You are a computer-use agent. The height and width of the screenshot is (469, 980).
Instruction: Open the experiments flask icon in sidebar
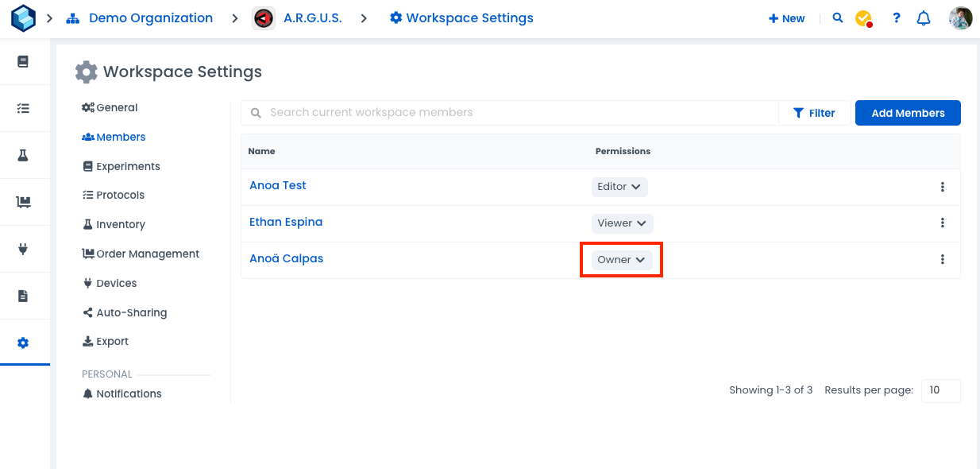tap(23, 155)
